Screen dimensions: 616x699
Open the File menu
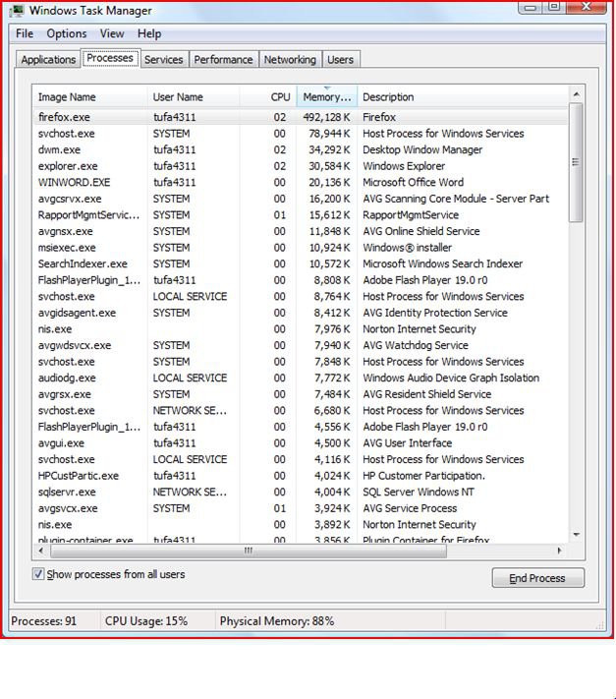[x=25, y=33]
